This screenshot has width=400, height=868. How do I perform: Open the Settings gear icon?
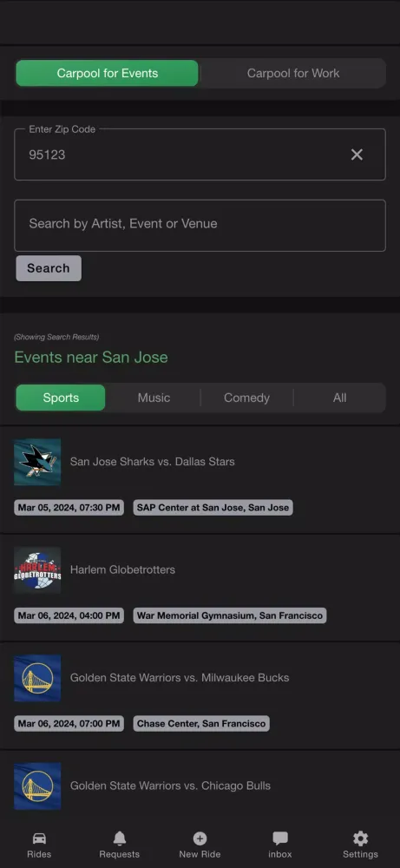360,838
